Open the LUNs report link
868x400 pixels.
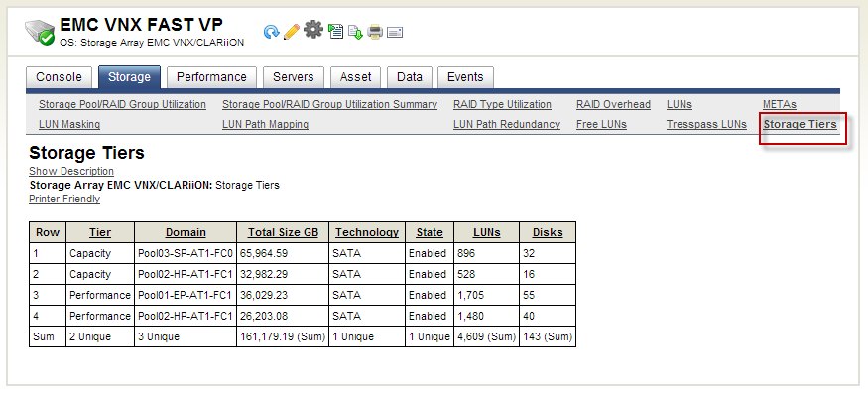click(x=680, y=104)
